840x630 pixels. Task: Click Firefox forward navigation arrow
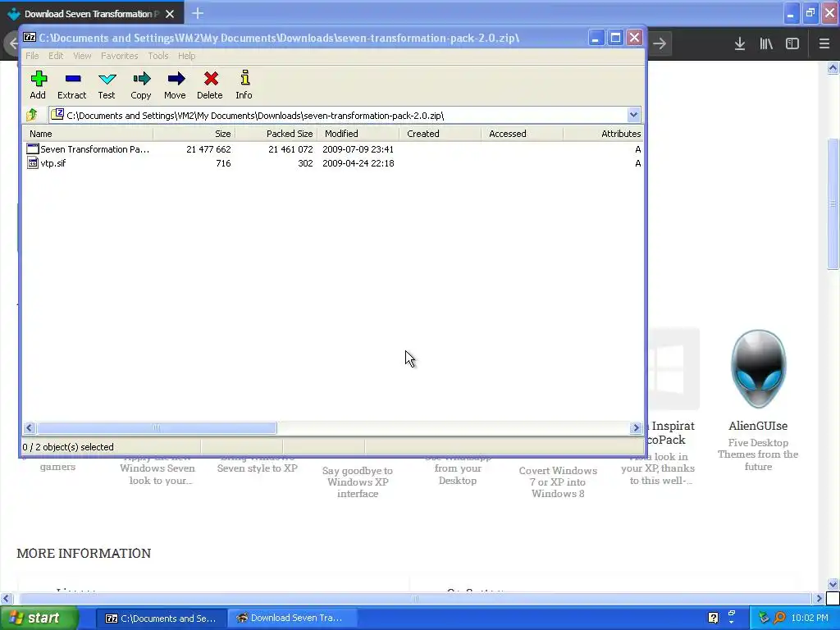(x=660, y=43)
